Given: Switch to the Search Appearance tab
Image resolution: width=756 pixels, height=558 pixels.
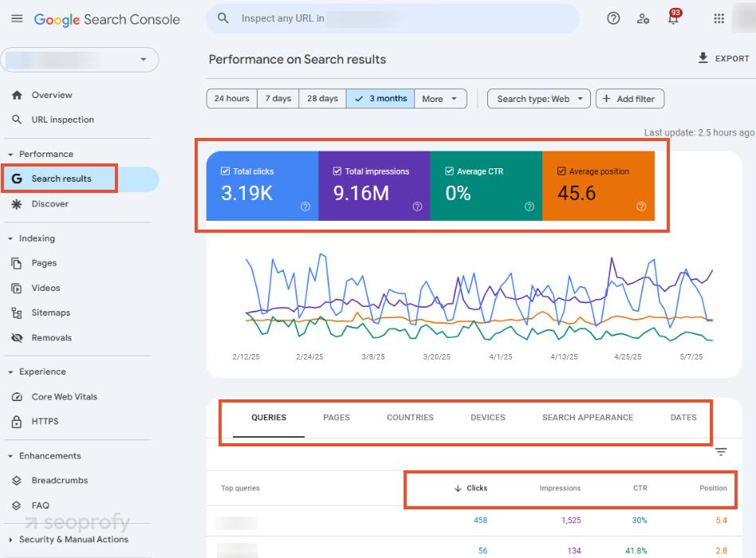Looking at the screenshot, I should coord(588,417).
